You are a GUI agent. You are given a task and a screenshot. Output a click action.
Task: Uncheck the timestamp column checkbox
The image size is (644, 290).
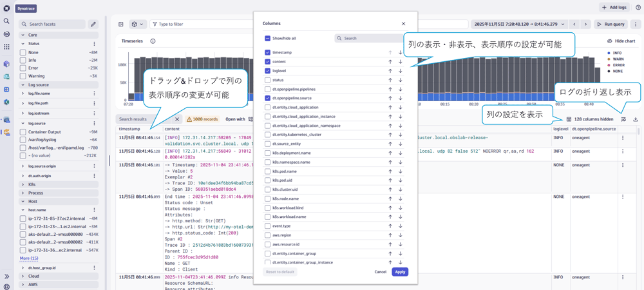coord(267,53)
